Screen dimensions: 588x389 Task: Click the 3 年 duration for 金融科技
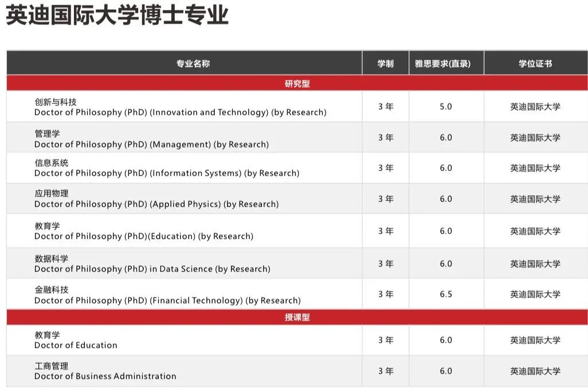[386, 294]
